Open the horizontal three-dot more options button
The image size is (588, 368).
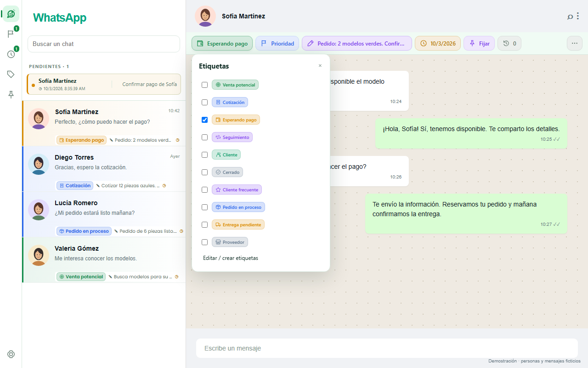(x=575, y=43)
